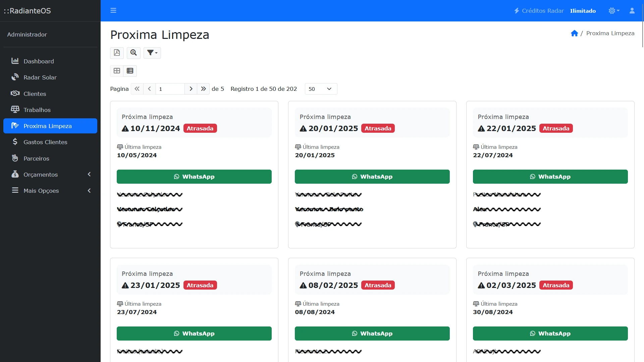Image resolution: width=644 pixels, height=362 pixels.
Task: Click the home breadcrumb icon
Action: 574,33
